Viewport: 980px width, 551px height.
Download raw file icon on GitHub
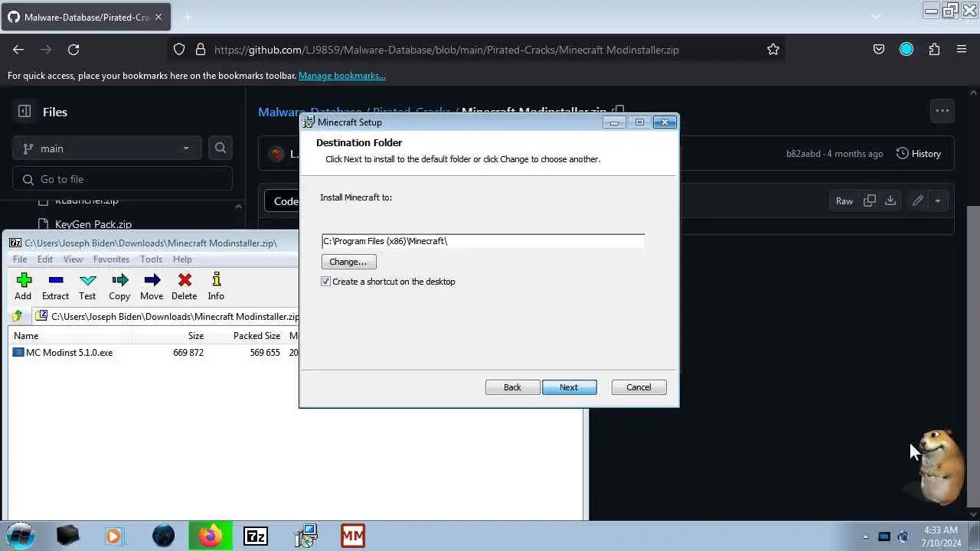coord(890,201)
